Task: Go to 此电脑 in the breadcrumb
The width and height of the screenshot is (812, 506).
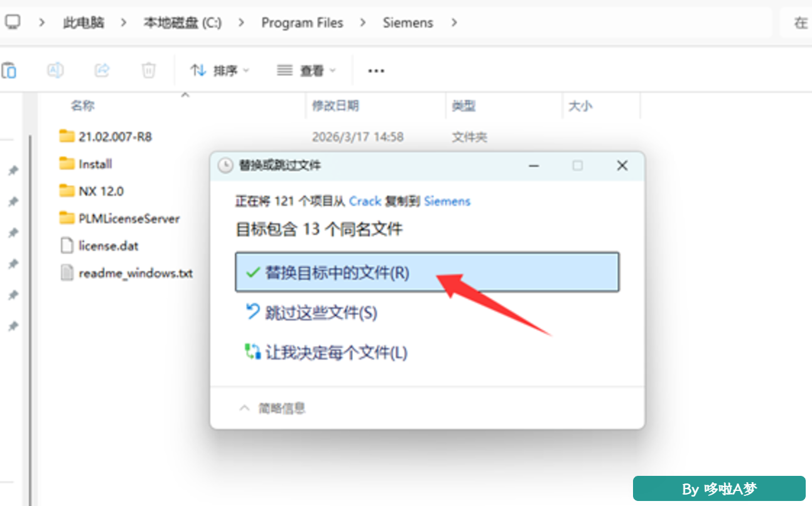Action: (x=84, y=23)
